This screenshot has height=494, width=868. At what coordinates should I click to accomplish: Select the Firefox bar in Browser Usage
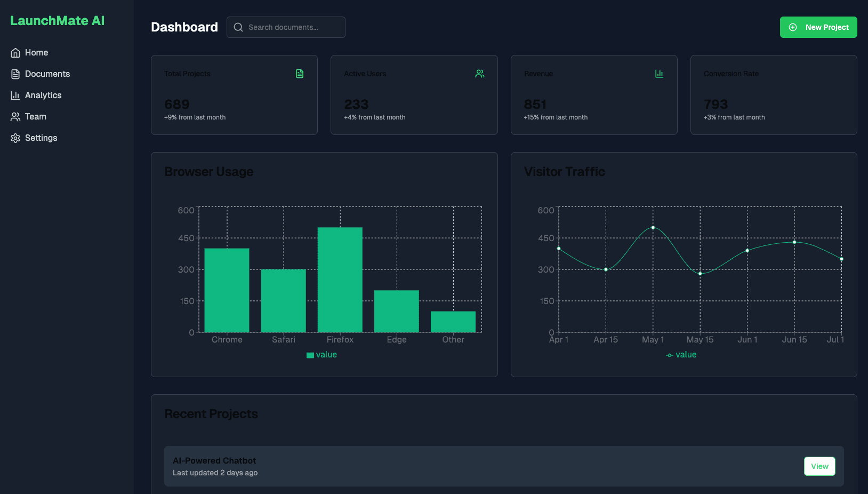click(340, 280)
